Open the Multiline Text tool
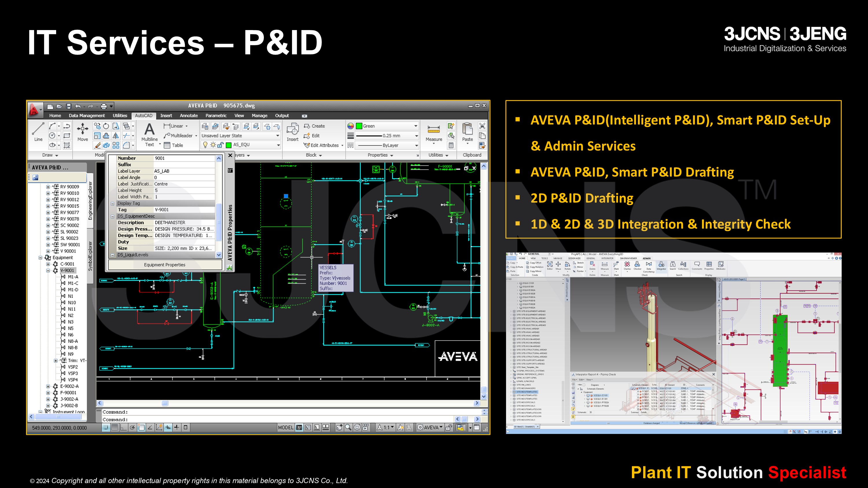 (149, 135)
